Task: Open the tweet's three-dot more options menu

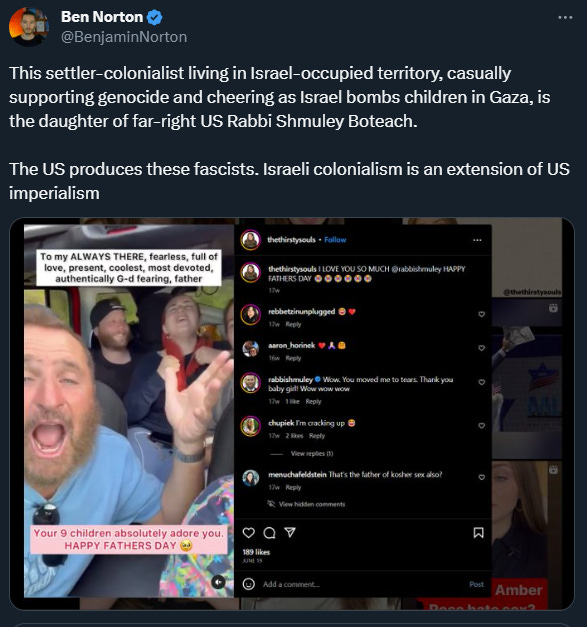Action: (x=565, y=18)
